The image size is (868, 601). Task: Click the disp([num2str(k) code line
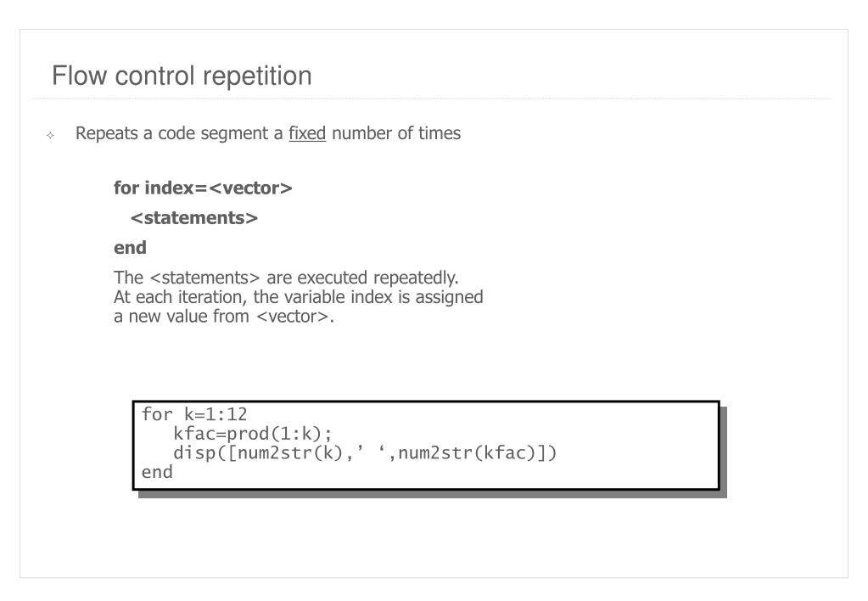click(365, 453)
